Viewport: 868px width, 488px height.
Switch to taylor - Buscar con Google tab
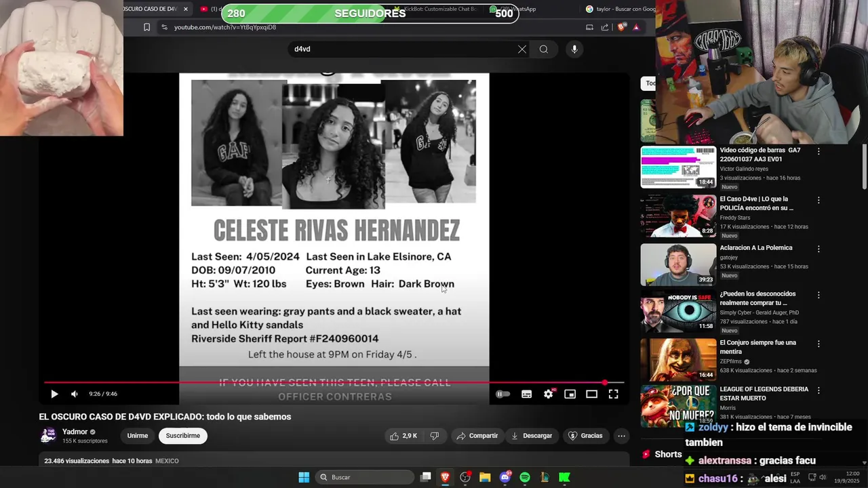[x=620, y=9]
